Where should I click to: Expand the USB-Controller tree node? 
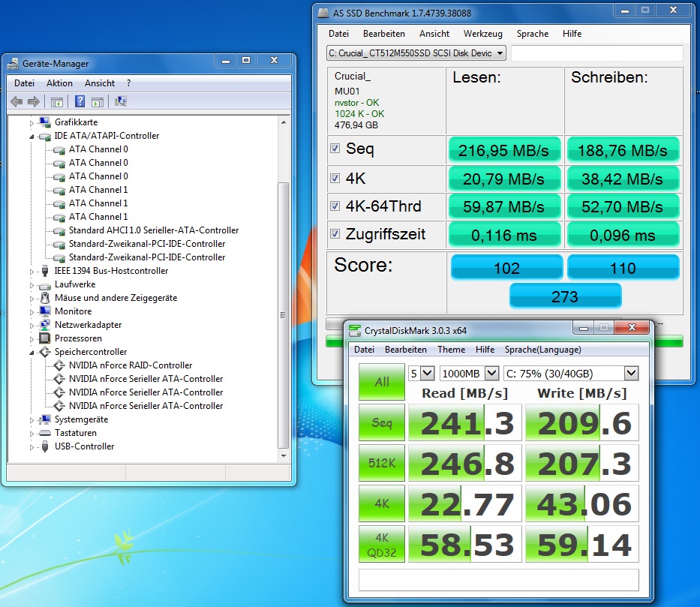pos(32,446)
